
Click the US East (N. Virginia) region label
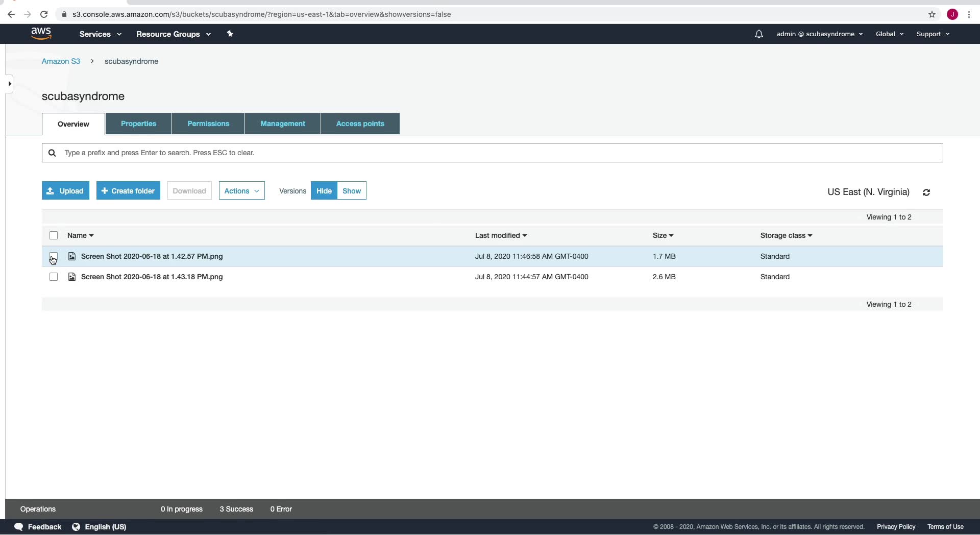pyautogui.click(x=868, y=192)
